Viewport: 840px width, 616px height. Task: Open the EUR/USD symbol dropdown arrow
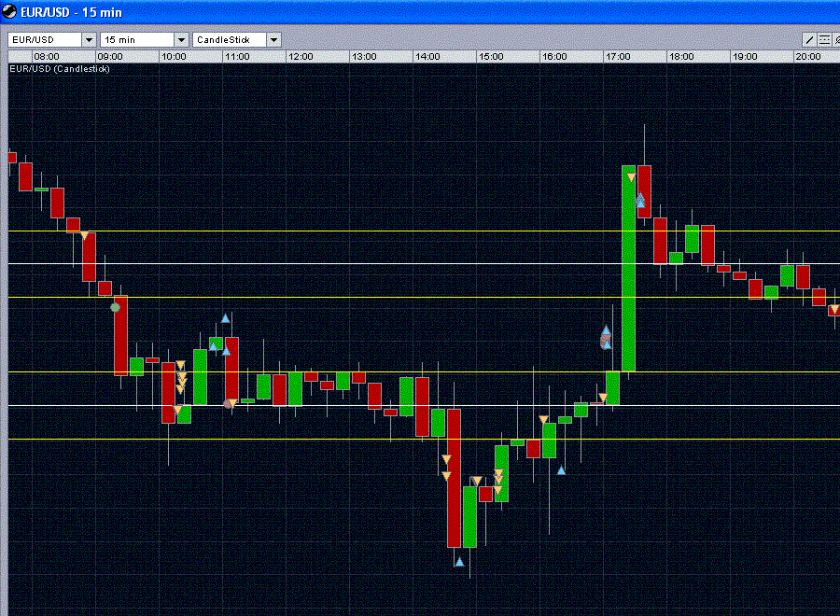tap(89, 39)
